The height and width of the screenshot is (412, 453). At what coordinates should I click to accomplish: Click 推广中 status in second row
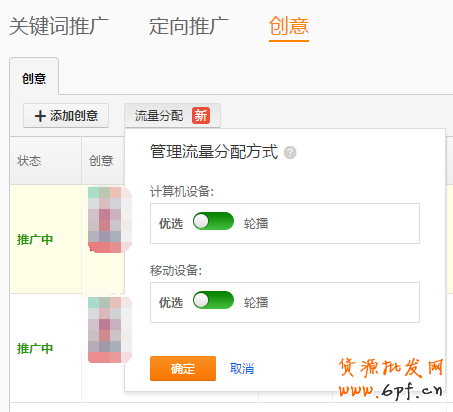click(35, 349)
